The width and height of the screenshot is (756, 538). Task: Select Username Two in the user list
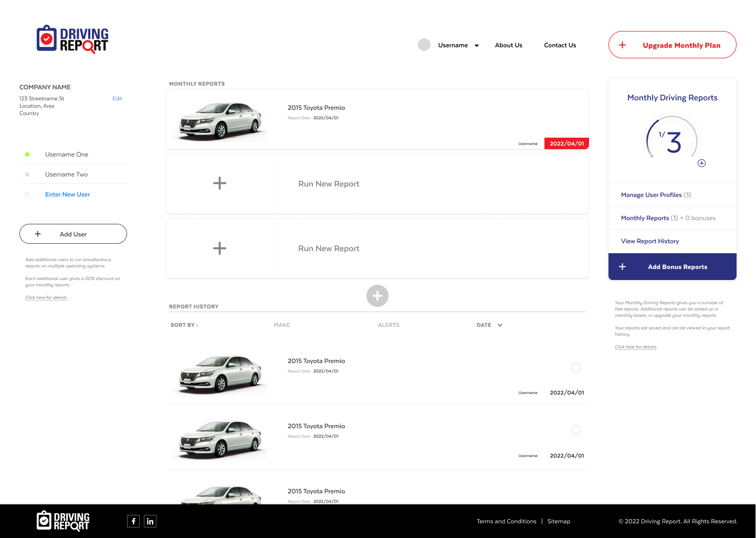(x=66, y=174)
